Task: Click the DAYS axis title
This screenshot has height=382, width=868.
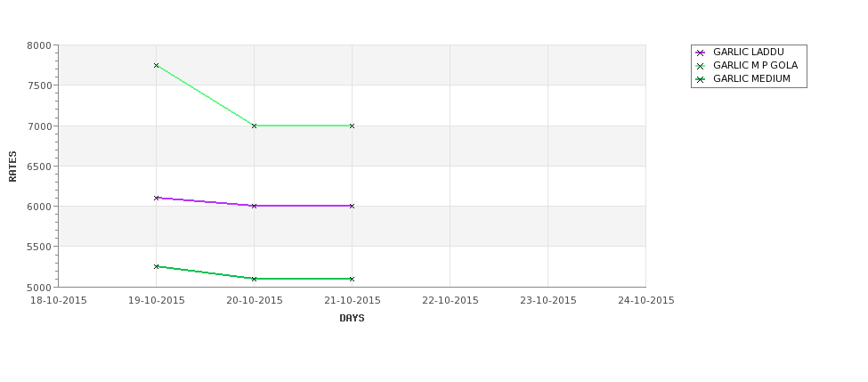Action: coord(352,318)
